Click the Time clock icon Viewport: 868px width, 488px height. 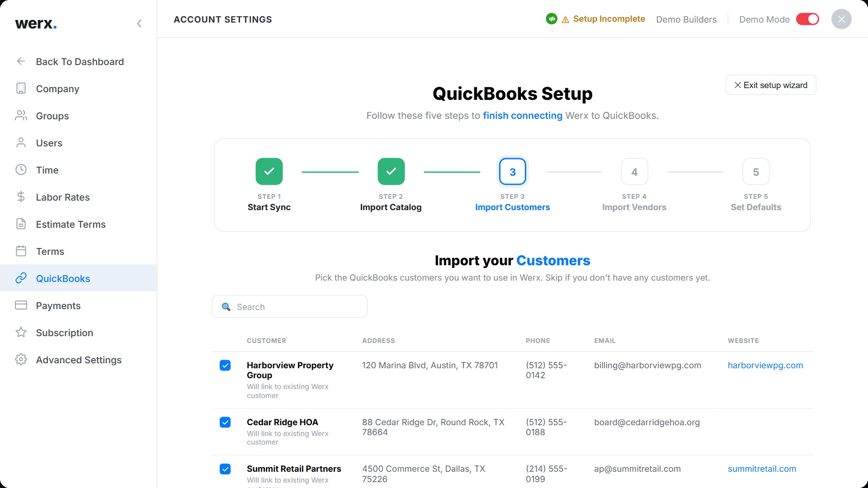(x=21, y=169)
